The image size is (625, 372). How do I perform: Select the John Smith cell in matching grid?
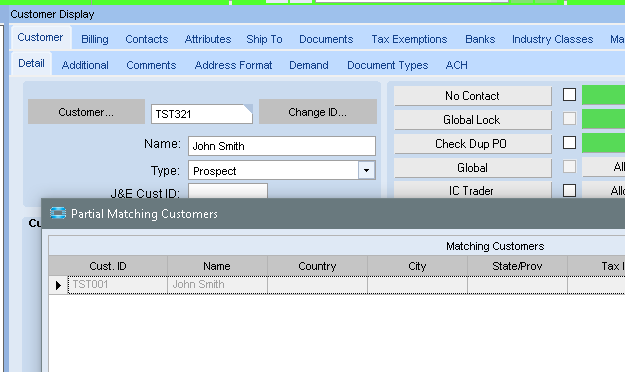click(218, 285)
